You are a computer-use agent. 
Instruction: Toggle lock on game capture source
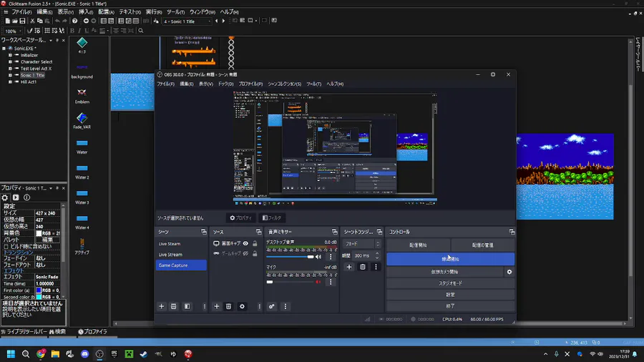click(255, 254)
